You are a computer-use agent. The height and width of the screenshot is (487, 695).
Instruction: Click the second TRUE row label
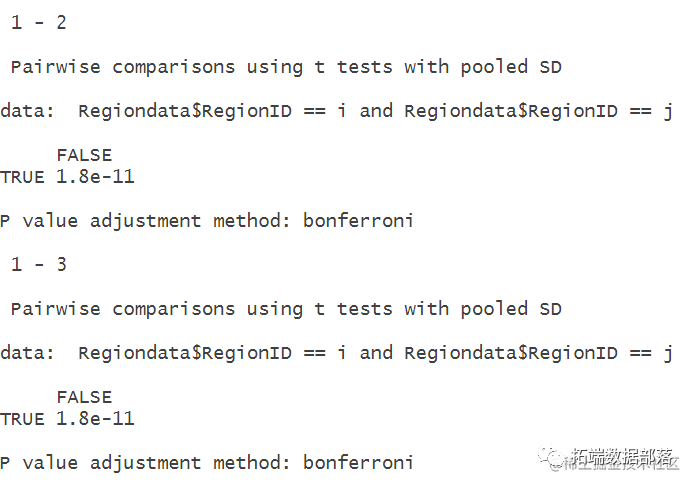22,419
